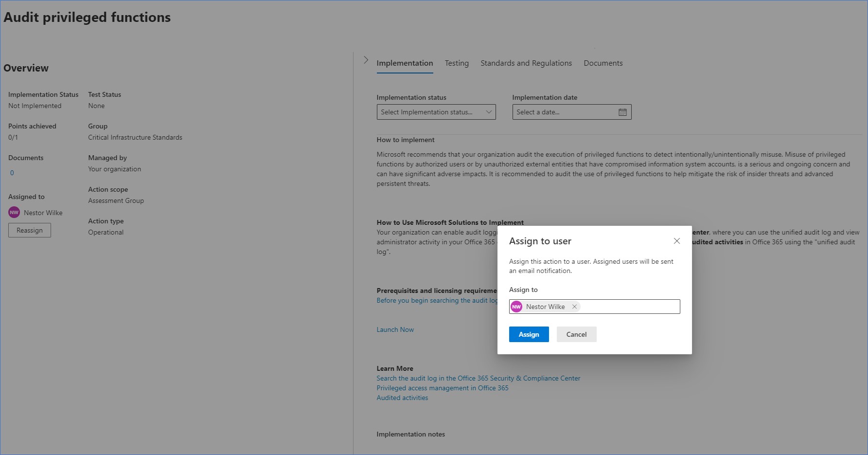Screen dimensions: 868x455
Task: Click Nestor Wilke's avatar in Overview pane
Action: click(x=14, y=212)
